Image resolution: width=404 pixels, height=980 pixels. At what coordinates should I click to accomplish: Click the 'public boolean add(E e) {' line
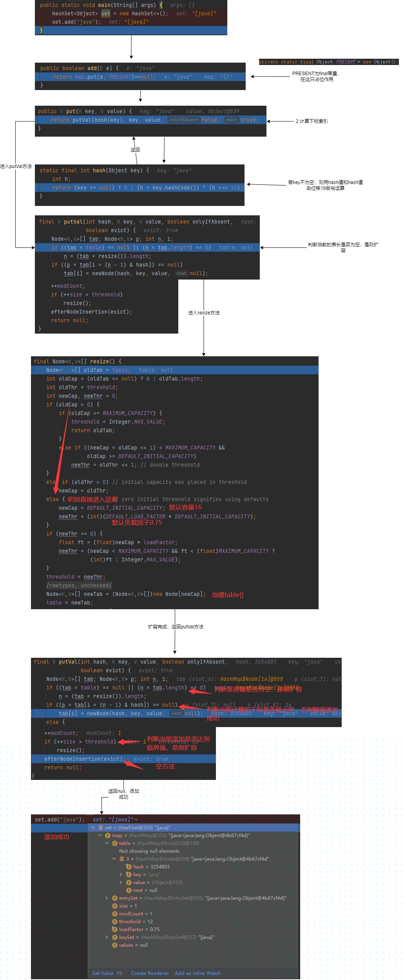click(79, 68)
